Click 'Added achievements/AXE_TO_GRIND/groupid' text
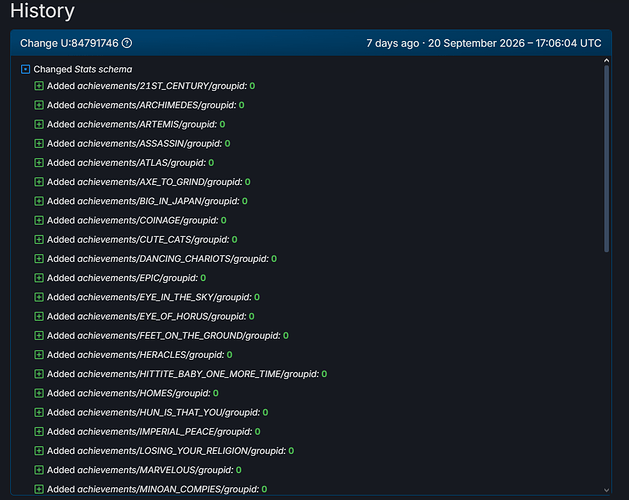 point(144,182)
